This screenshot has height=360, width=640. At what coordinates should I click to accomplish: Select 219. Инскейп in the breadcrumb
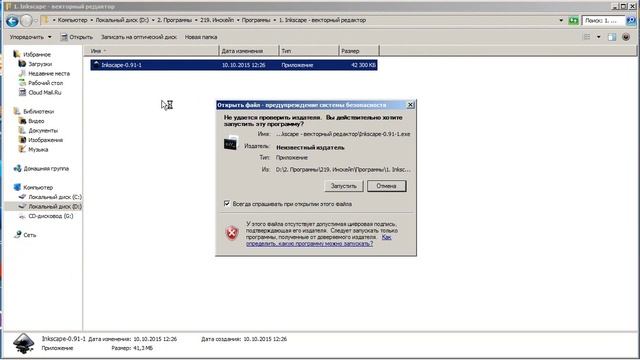point(217,20)
